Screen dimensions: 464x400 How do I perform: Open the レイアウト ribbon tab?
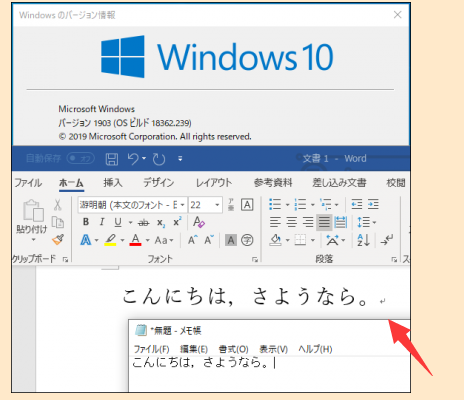(214, 183)
